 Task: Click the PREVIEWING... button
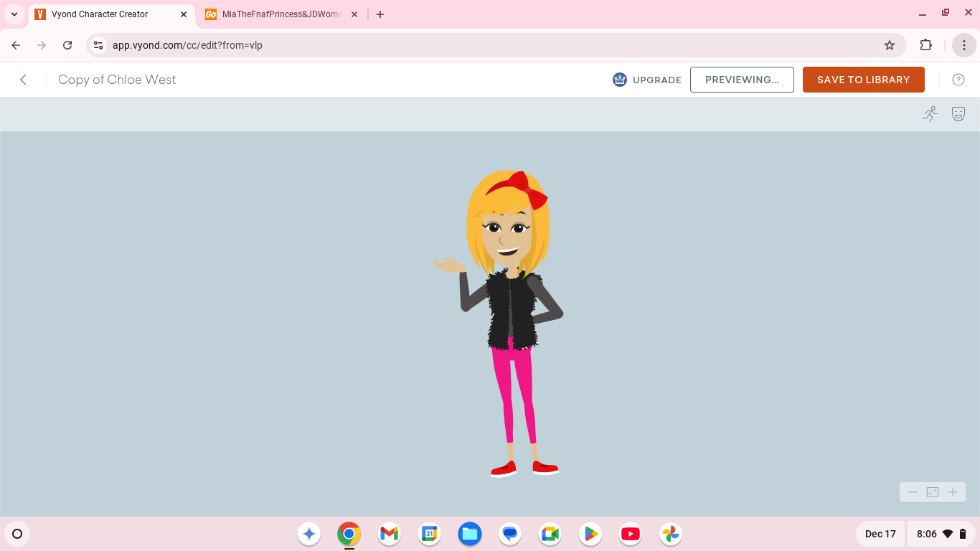point(742,80)
